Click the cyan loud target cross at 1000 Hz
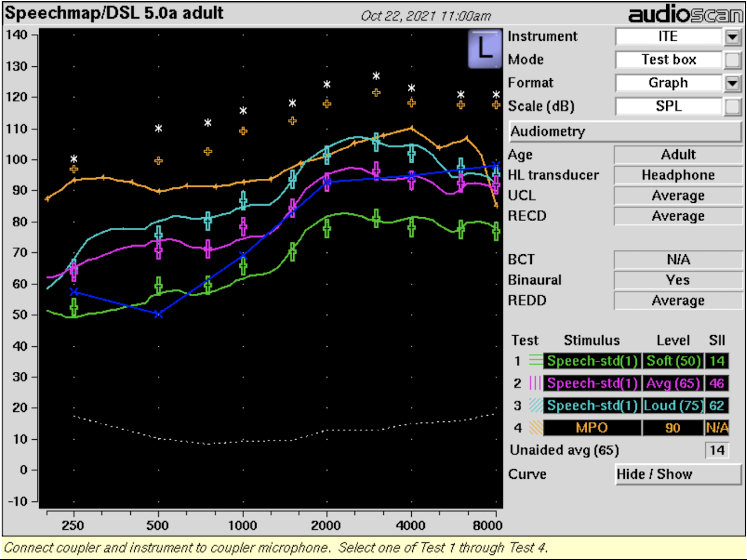The width and height of the screenshot is (747, 560). tap(243, 200)
